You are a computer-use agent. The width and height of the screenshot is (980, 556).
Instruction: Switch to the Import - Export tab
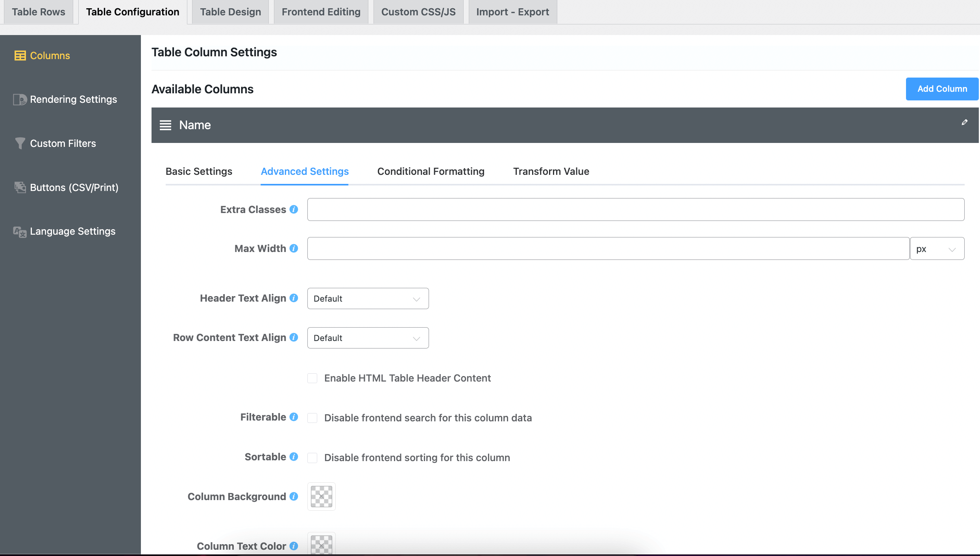point(512,12)
